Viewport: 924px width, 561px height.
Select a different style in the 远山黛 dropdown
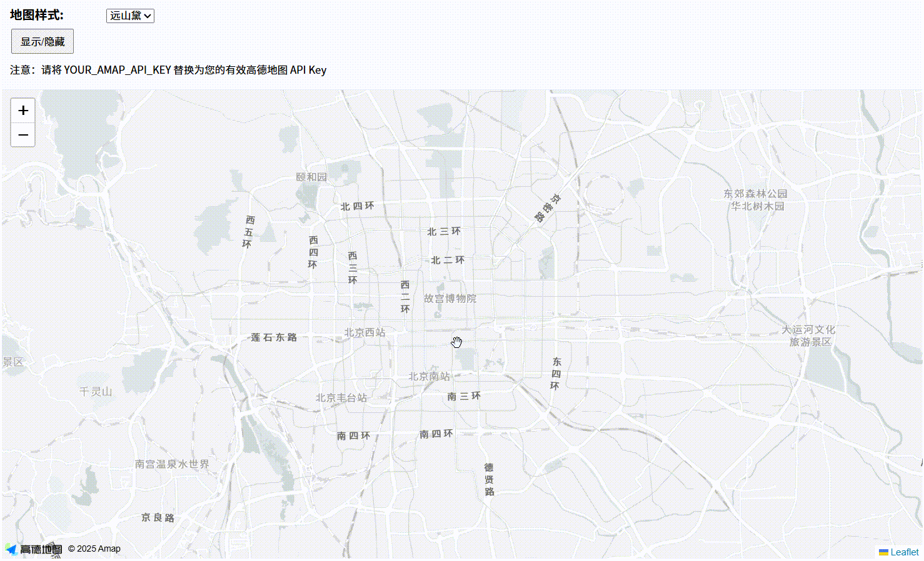(130, 16)
